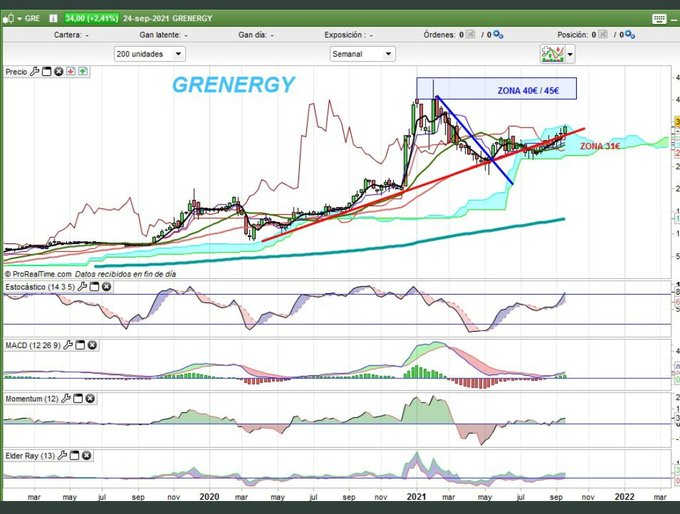Screen dimensions: 680x514
Task: Open MACD indicator settings wrench
Action: pyautogui.click(x=68, y=345)
